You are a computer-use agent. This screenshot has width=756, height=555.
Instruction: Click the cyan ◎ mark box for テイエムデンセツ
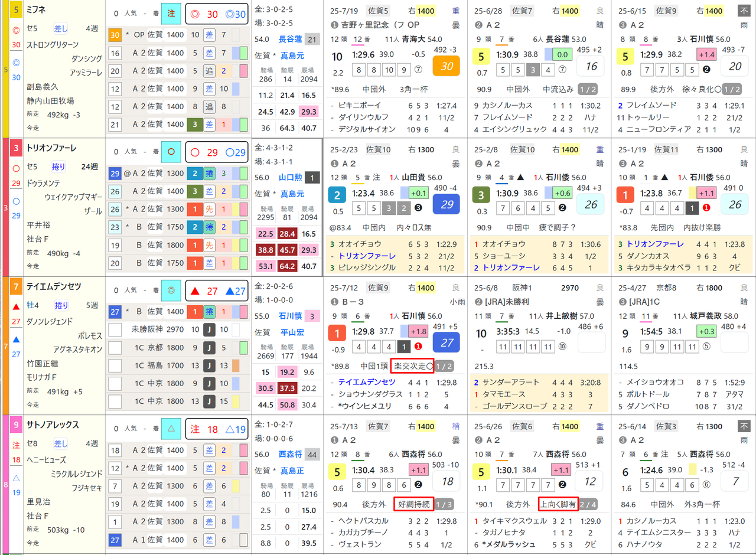[171, 290]
